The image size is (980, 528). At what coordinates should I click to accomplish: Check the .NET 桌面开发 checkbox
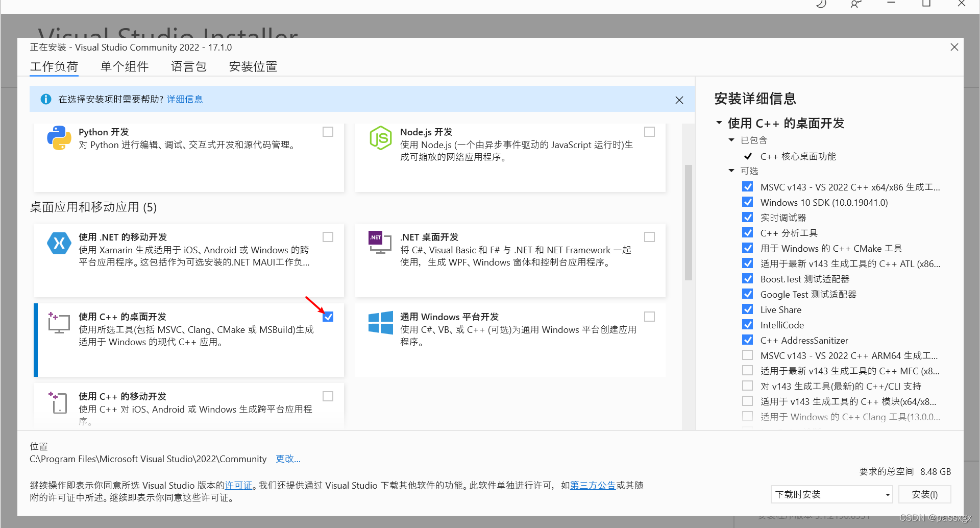(x=650, y=237)
